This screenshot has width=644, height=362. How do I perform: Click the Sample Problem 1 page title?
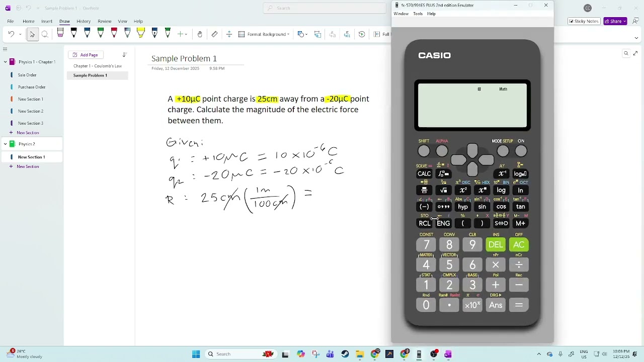pos(184,59)
